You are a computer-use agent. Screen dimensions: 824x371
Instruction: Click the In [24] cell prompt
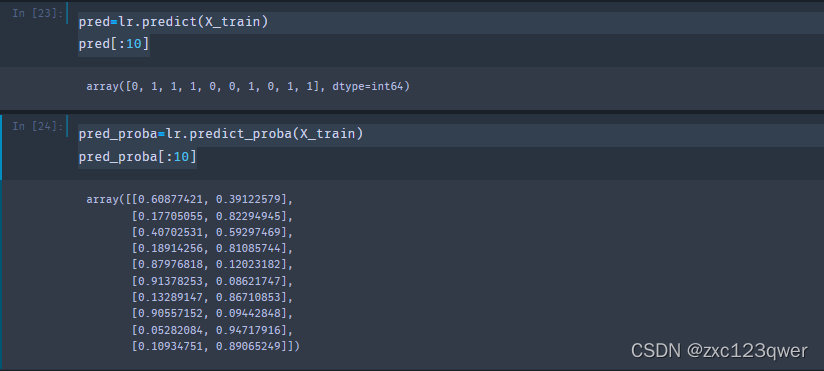coord(37,126)
